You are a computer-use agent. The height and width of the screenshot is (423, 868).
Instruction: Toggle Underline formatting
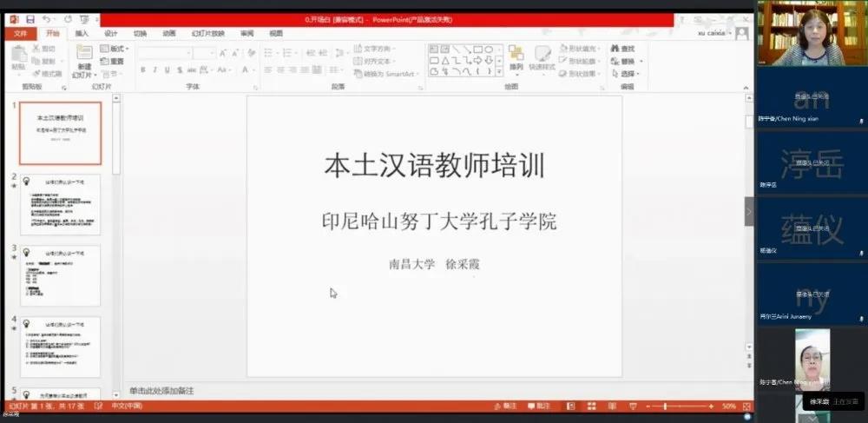coord(168,69)
